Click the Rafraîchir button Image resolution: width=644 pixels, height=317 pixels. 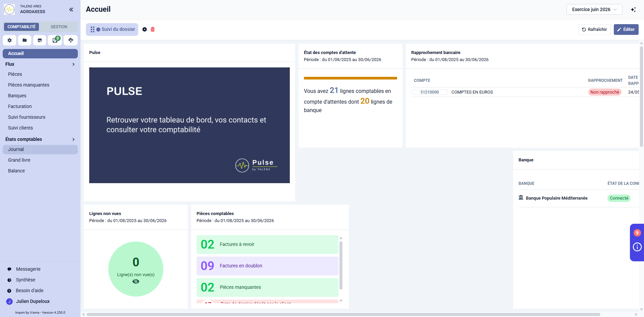tap(594, 30)
